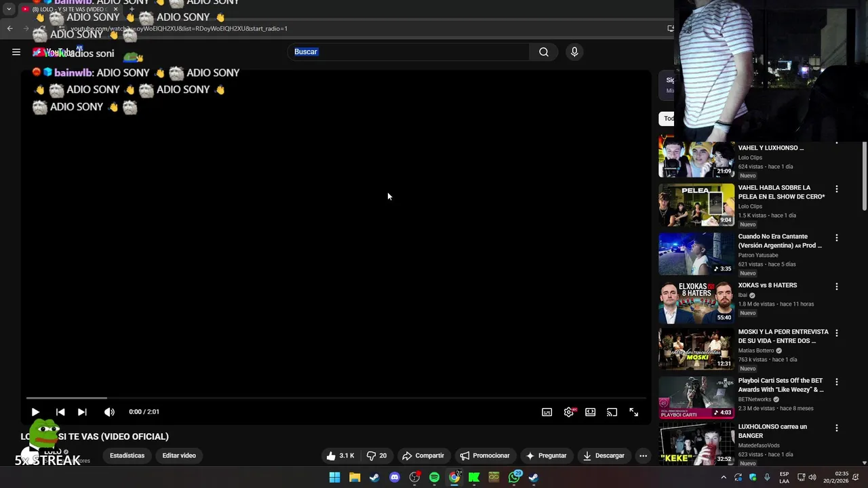Open Google Chrome from the taskbar
Viewport: 868px width, 488px height.
pos(454,477)
